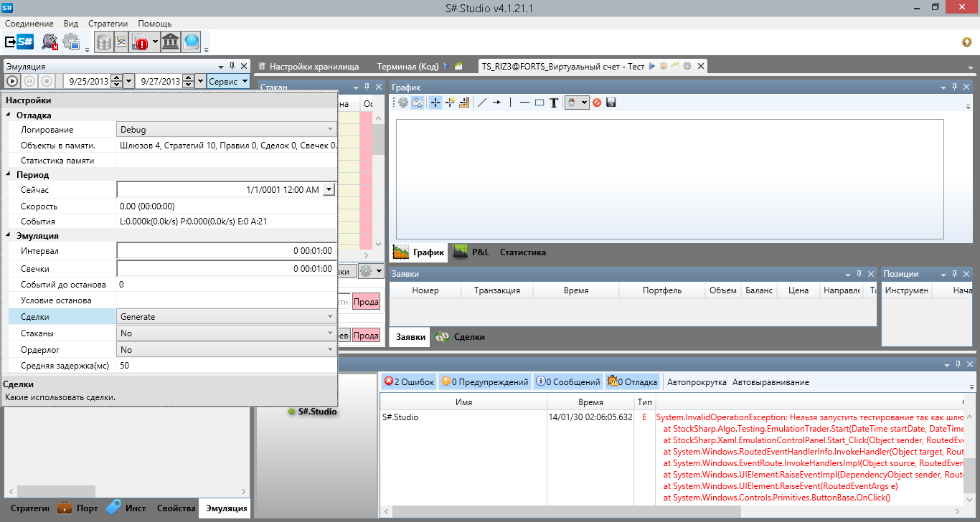980x522 pixels.
Task: Click the Интервал value field
Action: (227, 251)
